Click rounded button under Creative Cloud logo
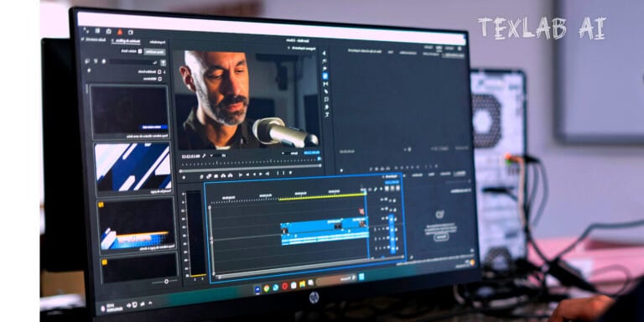 441,237
